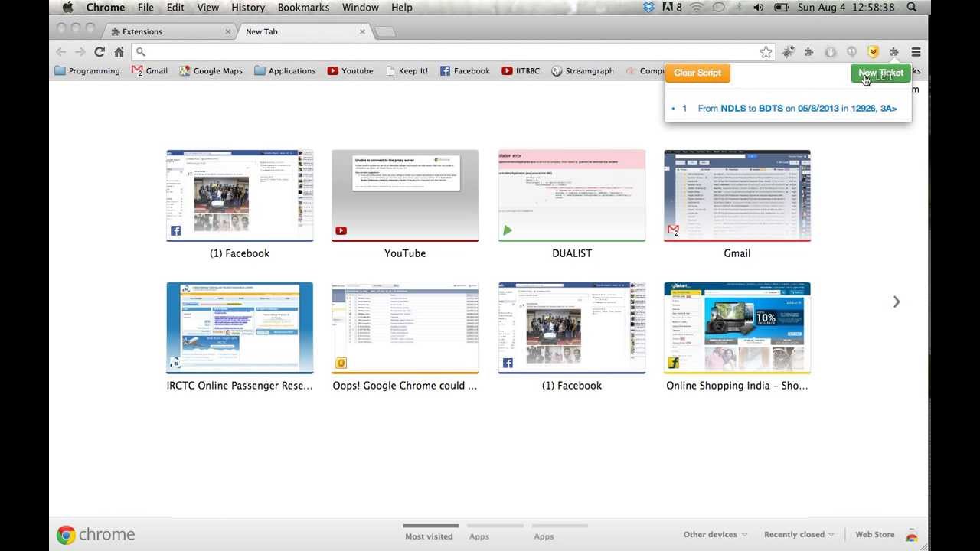Open Spotlight search magnifier
The width and height of the screenshot is (980, 551).
click(912, 8)
